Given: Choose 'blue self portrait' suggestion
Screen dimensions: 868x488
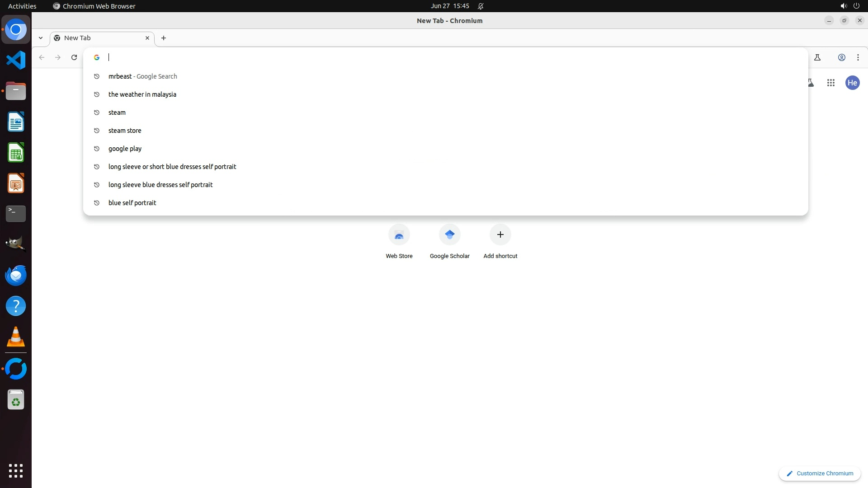Looking at the screenshot, I should (x=132, y=203).
